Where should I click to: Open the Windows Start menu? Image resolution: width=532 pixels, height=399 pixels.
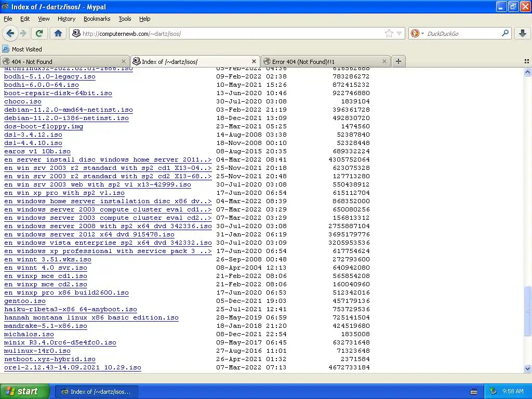coord(24,391)
